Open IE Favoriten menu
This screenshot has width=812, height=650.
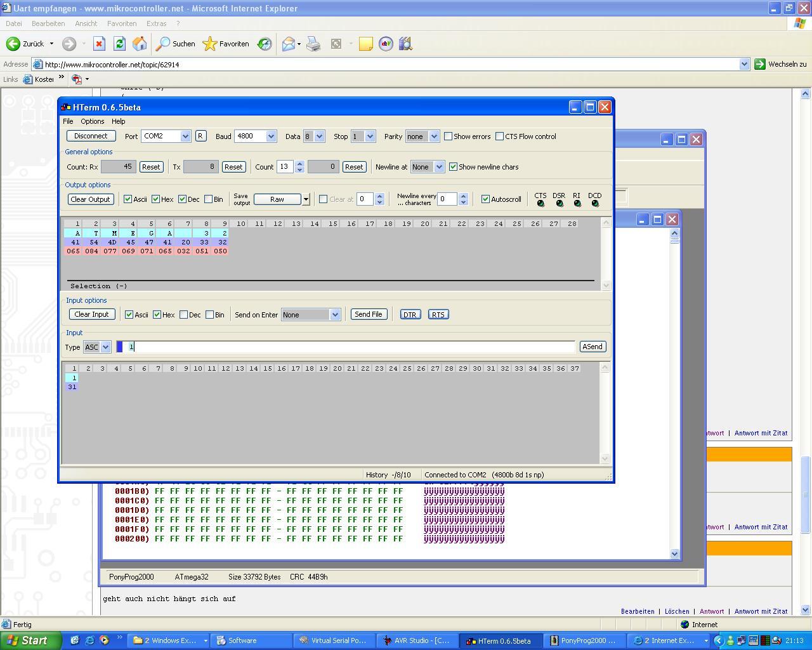(x=122, y=23)
